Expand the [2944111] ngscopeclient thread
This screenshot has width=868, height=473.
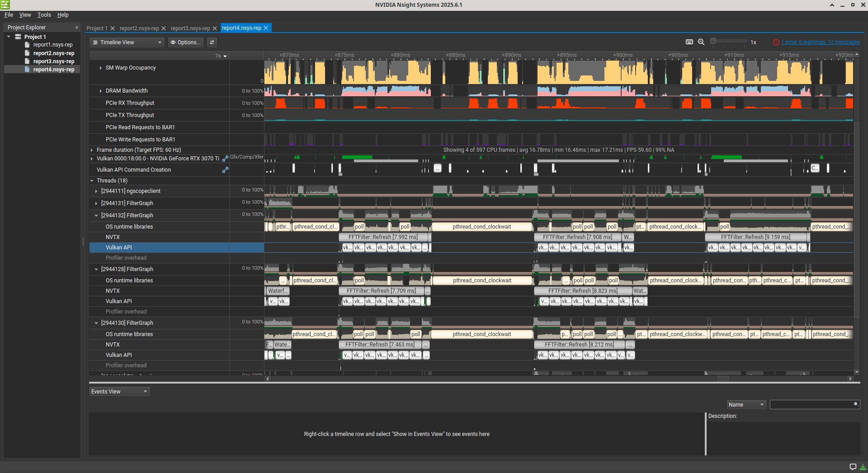click(96, 191)
